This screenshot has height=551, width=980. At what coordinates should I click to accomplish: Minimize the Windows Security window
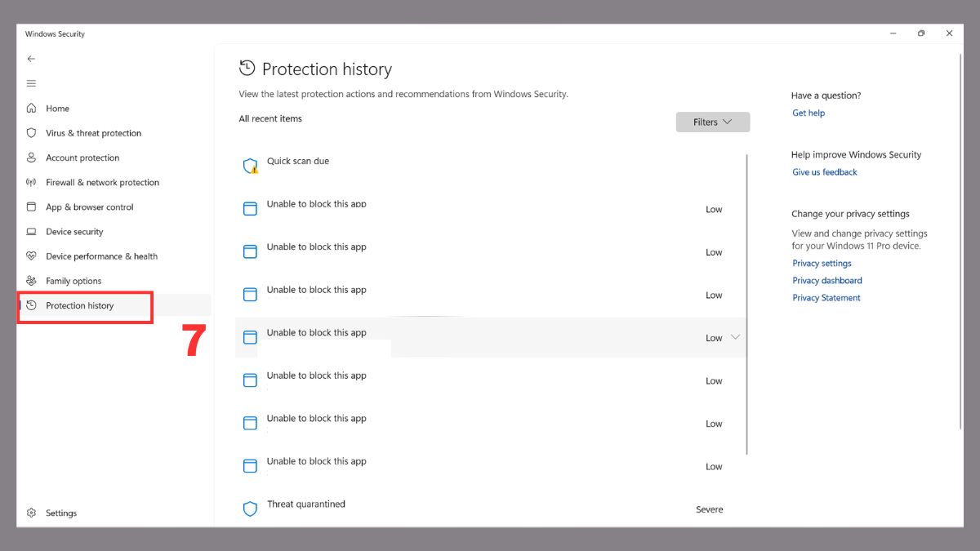point(893,33)
